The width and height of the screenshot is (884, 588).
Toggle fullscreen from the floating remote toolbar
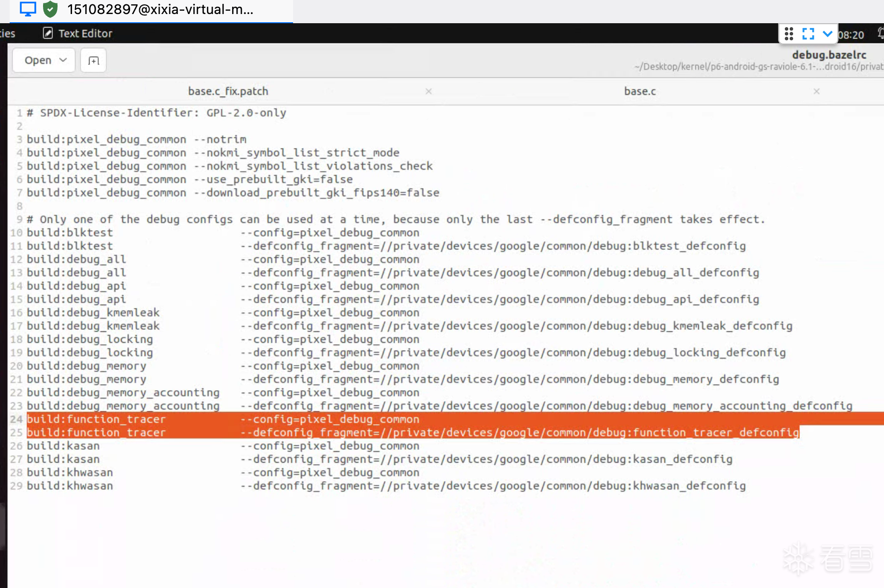click(x=808, y=34)
